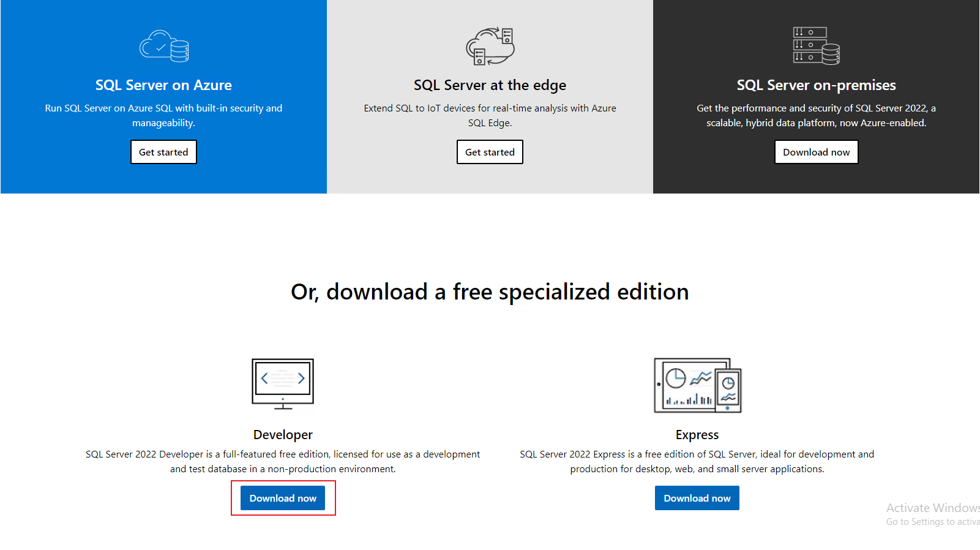Click the 'Get the performance and security' description
The image size is (980, 550).
click(817, 115)
